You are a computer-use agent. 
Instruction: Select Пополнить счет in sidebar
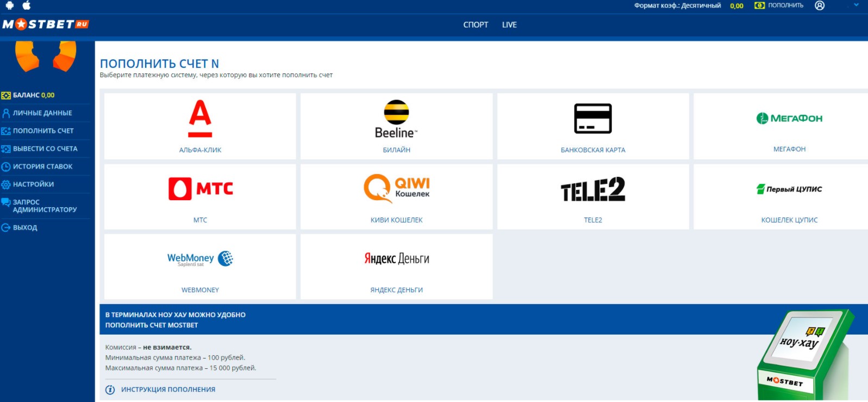click(43, 131)
